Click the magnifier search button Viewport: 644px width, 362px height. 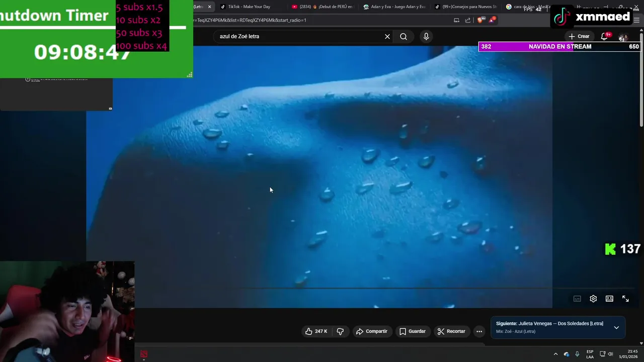[404, 36]
